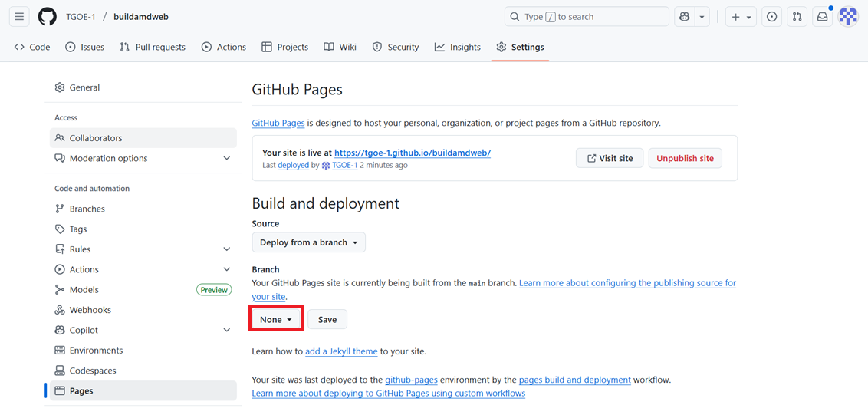868x415 pixels.
Task: Click the search input field
Action: (587, 17)
